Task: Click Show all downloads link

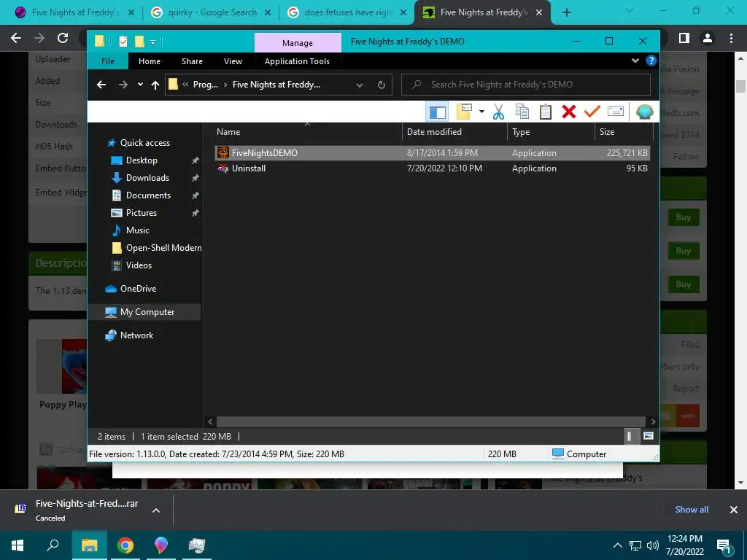Action: click(692, 510)
